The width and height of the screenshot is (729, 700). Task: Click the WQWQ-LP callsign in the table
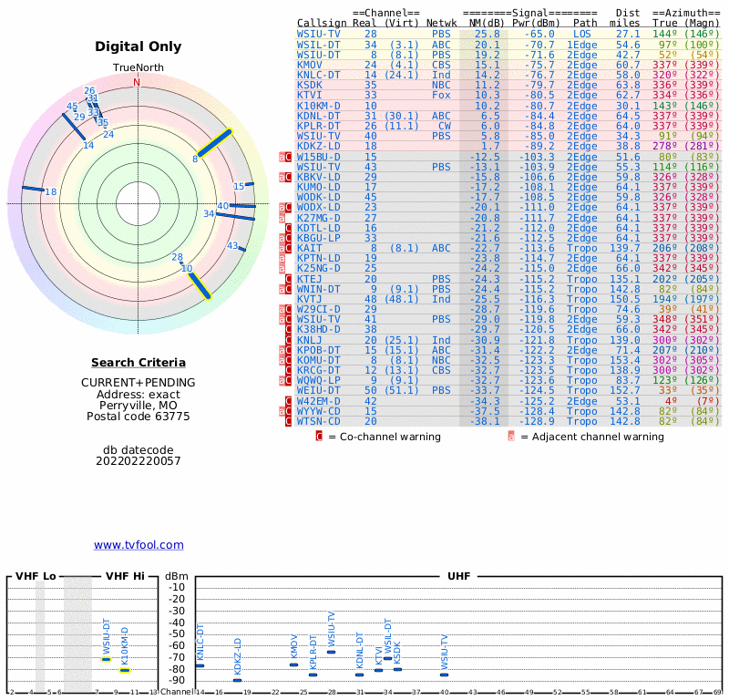pos(318,380)
